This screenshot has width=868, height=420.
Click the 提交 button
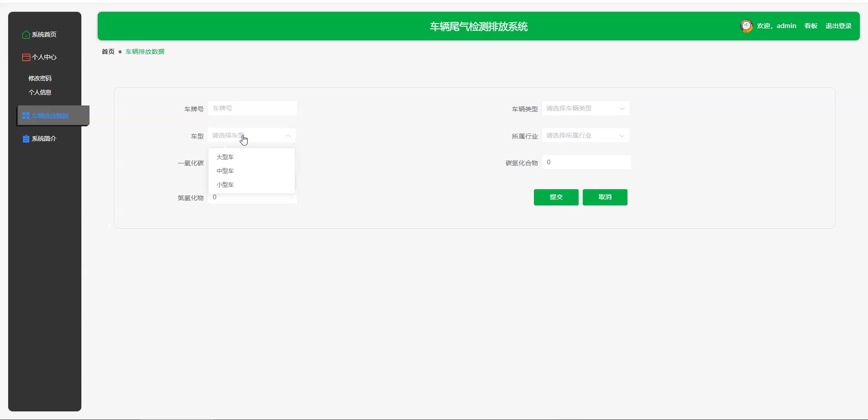[556, 197]
